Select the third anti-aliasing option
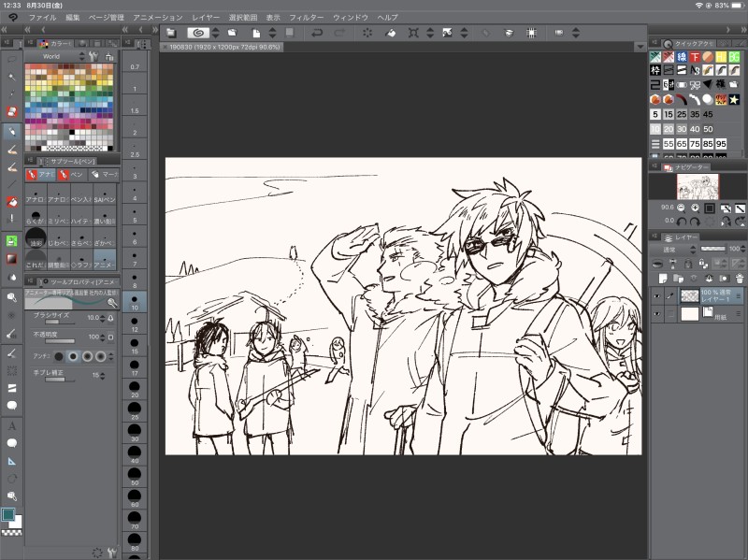The height and width of the screenshot is (560, 748). point(87,356)
